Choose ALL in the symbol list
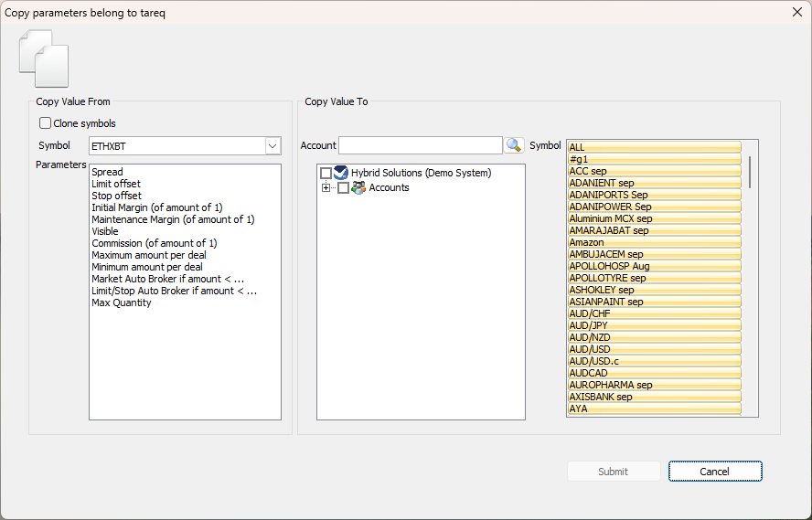Screen dimensions: 812x520 (577, 147)
